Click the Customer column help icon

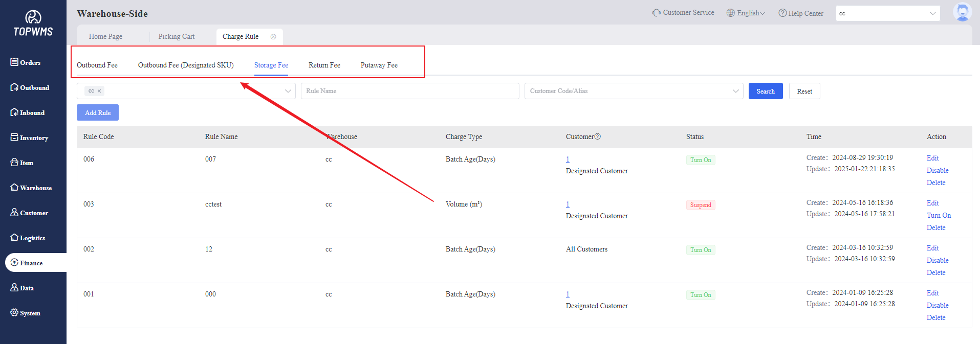598,136
